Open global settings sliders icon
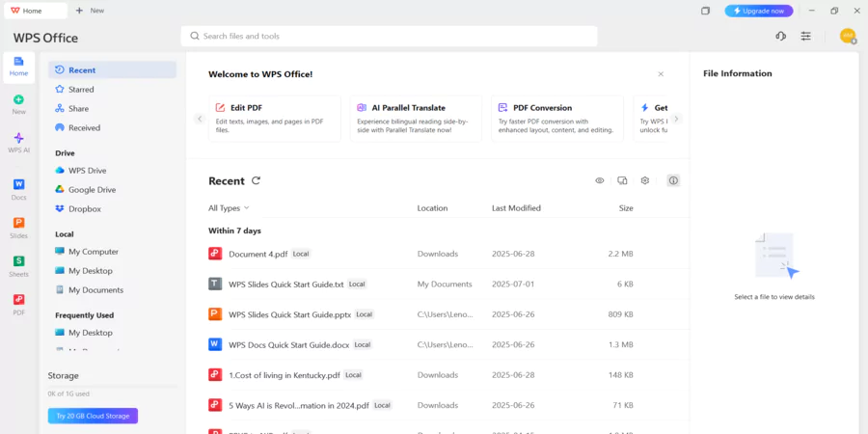868x434 pixels. click(x=806, y=36)
